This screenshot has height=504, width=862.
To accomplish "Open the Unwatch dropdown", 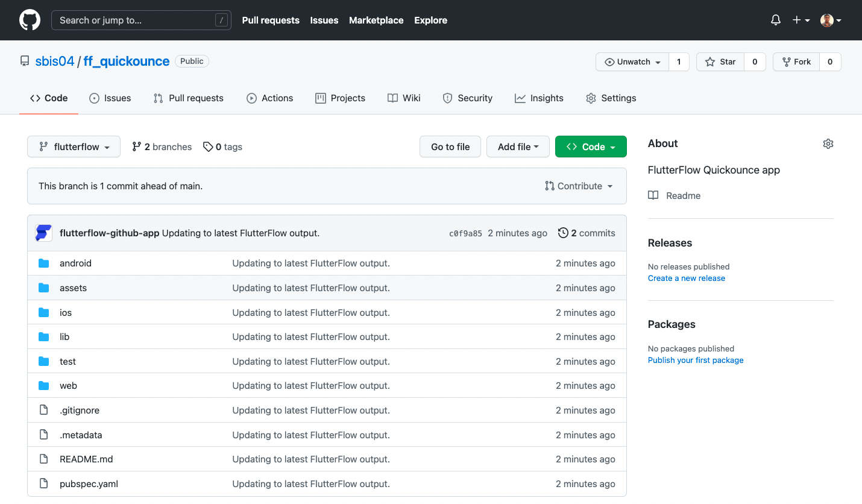I will point(632,61).
